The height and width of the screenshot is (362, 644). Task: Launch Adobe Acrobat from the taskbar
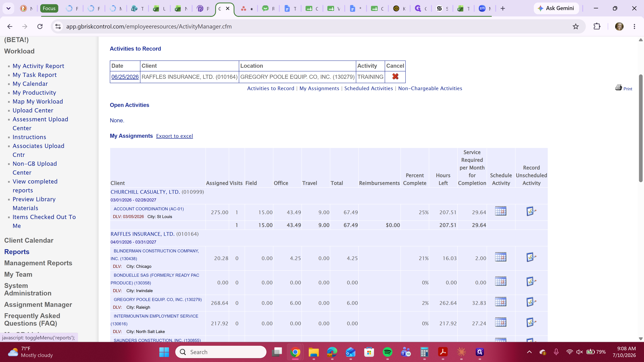[443, 352]
